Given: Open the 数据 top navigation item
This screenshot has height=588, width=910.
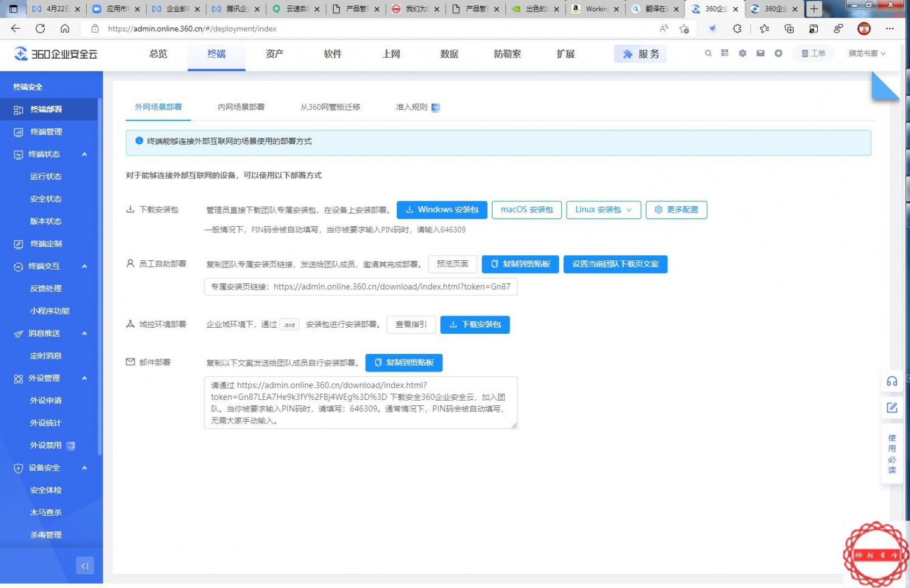Looking at the screenshot, I should point(449,54).
